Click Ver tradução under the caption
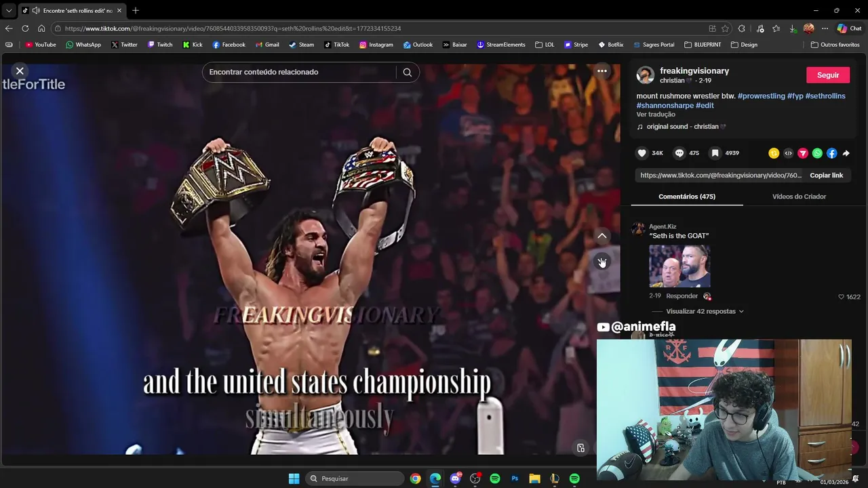The width and height of the screenshot is (868, 488). pyautogui.click(x=656, y=115)
